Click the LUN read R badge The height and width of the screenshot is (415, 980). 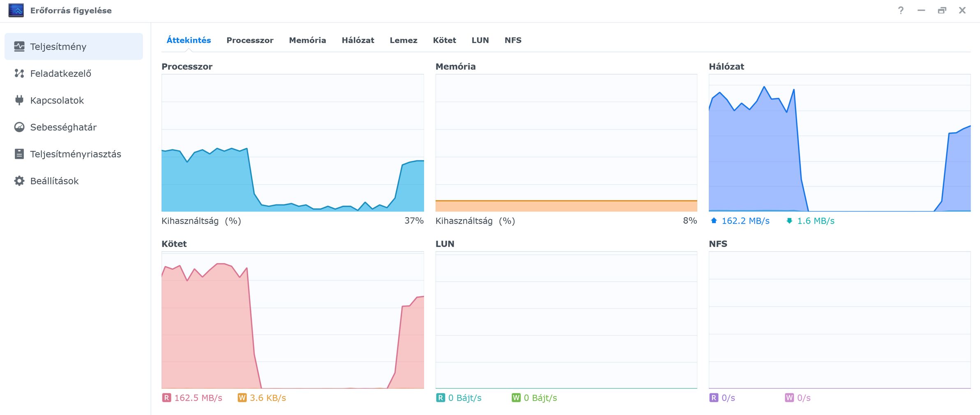point(440,398)
